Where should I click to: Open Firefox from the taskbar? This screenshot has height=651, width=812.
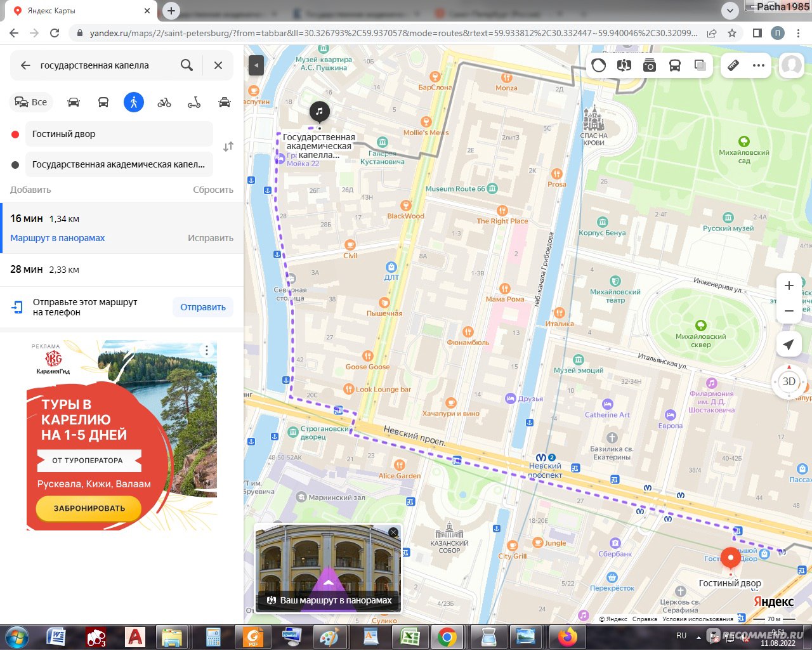click(566, 636)
